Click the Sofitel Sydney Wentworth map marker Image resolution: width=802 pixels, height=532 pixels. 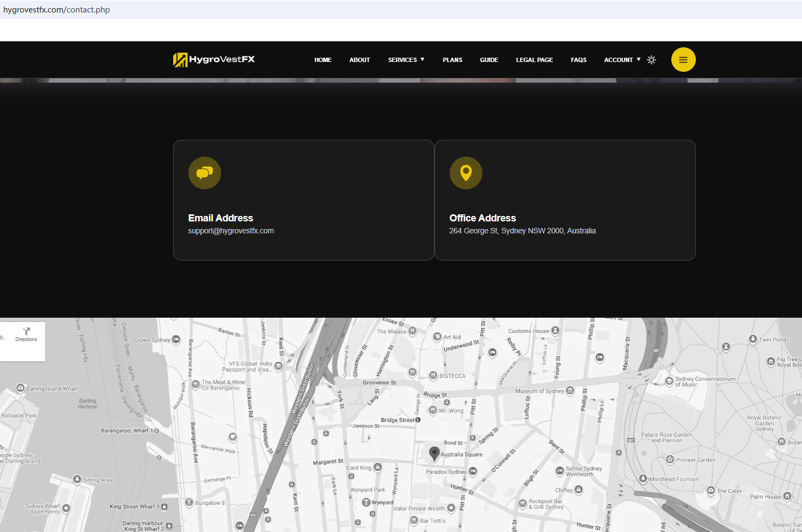pos(559,471)
